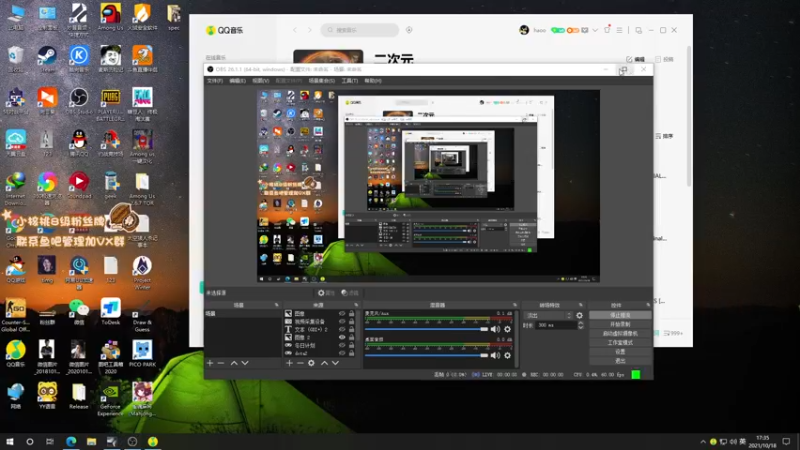This screenshot has height=450, width=800.
Task: Switch QQ音乐 to mini mode
Action: tap(638, 30)
